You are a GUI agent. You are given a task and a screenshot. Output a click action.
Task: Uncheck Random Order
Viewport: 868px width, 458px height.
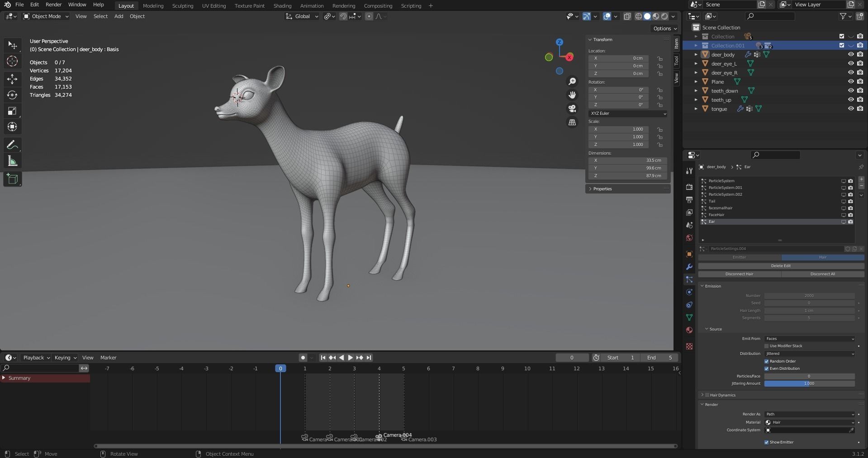767,361
